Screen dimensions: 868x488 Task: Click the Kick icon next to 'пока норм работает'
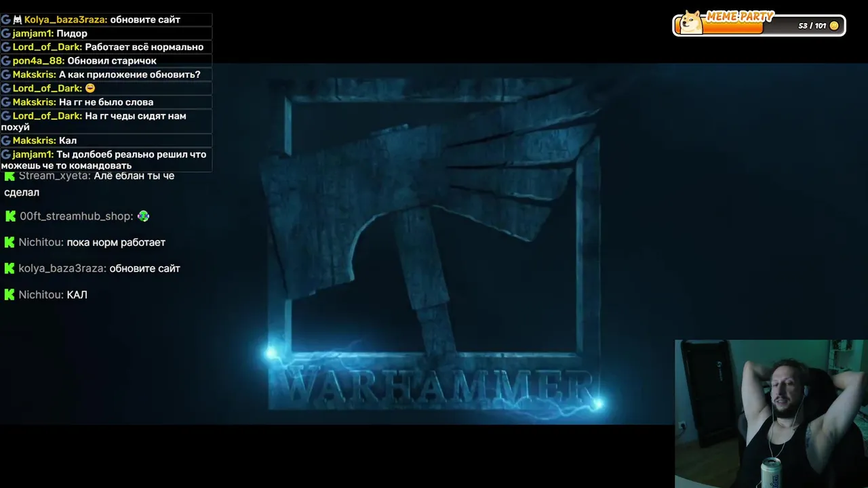click(9, 242)
